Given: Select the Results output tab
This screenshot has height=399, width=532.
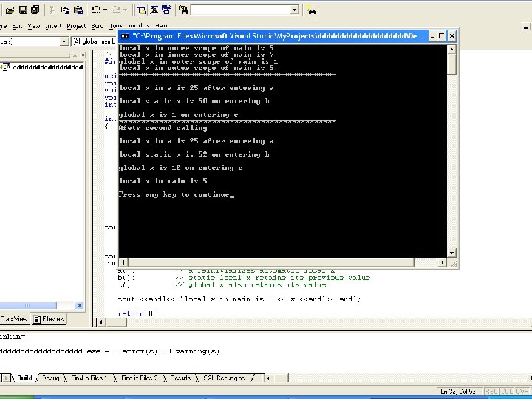Looking at the screenshot, I should click(180, 378).
